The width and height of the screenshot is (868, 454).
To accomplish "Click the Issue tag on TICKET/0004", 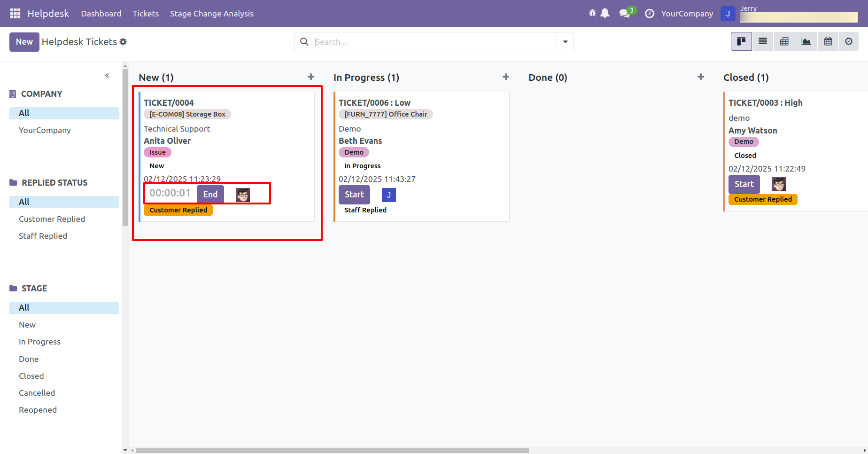I will (x=157, y=152).
